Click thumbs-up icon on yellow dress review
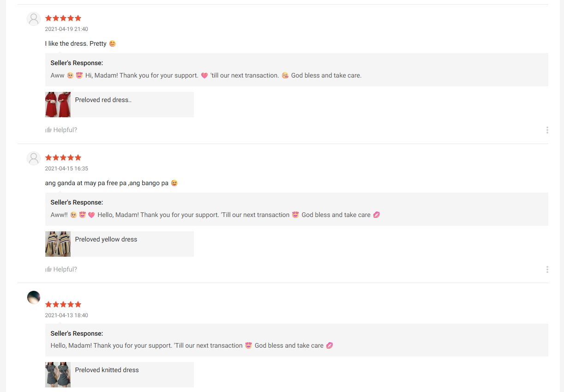This screenshot has width=564, height=392. tap(48, 270)
